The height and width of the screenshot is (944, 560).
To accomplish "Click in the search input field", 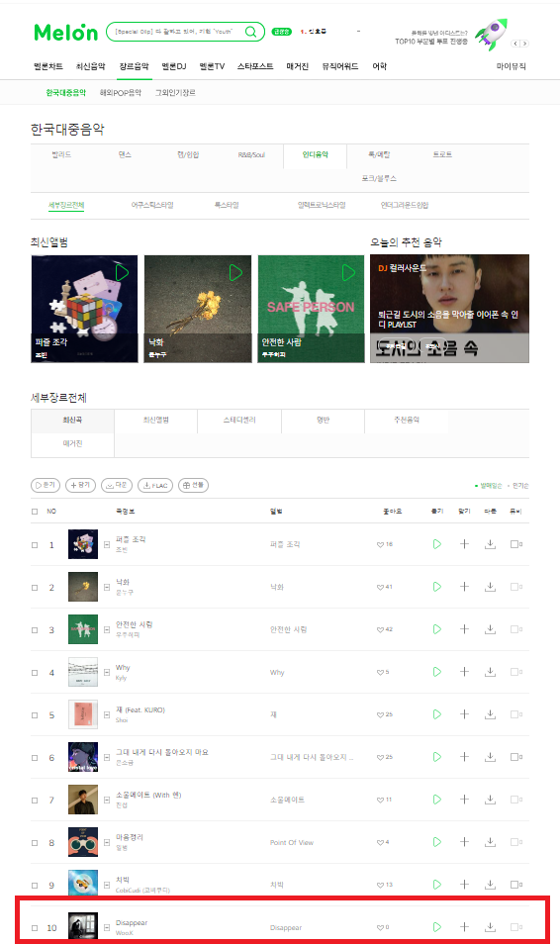I will click(x=174, y=32).
